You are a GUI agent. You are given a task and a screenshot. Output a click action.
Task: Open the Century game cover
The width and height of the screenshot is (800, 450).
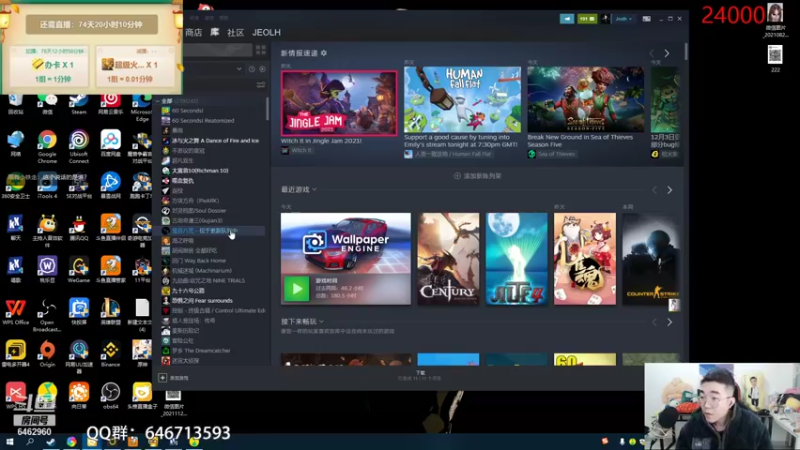(x=448, y=259)
